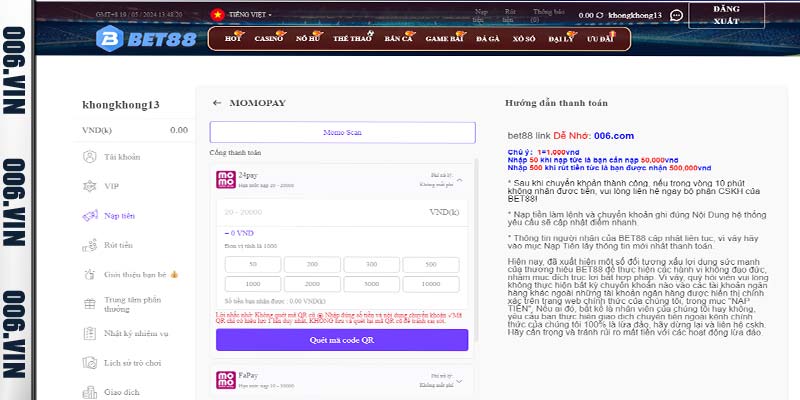Click the BET88 logo
Screen dimensions: 800x400
[146, 39]
